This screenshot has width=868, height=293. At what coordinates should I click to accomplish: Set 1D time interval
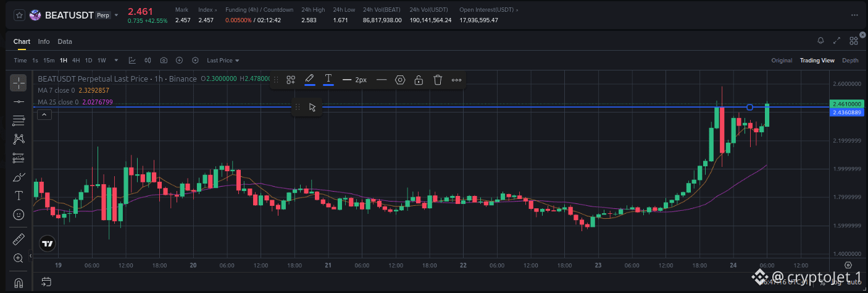point(88,60)
